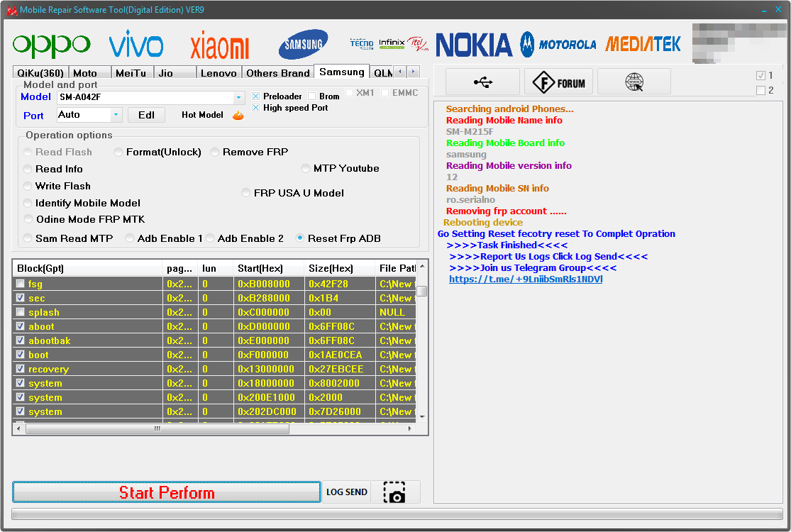Select Identify Mobile Model option
This screenshot has height=532, width=791.
coord(28,203)
